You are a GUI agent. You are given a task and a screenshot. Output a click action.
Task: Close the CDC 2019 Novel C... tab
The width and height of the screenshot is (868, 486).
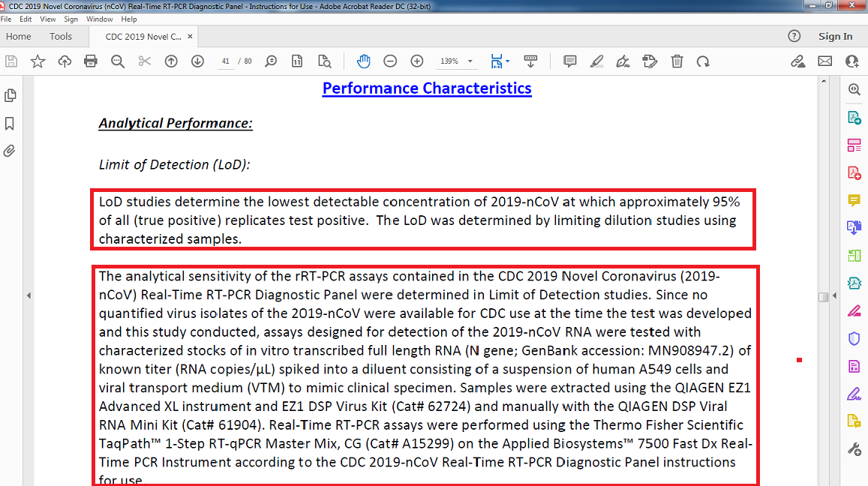point(190,37)
